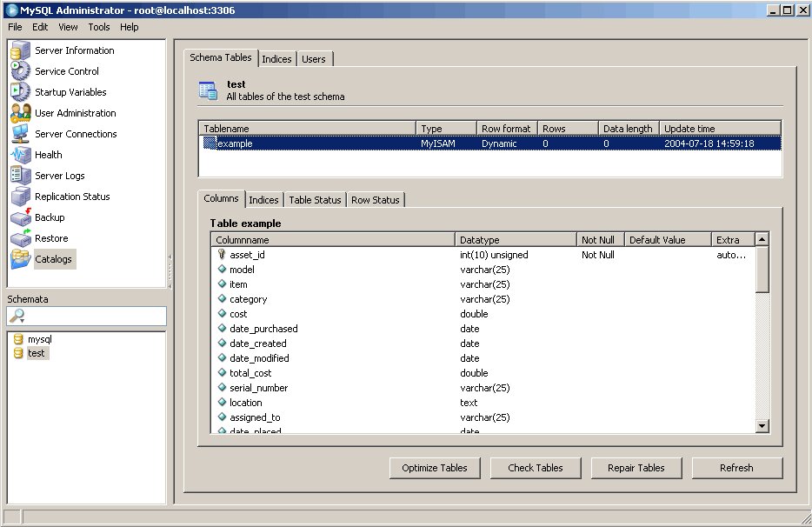Click the Server Logs icon

(x=20, y=175)
